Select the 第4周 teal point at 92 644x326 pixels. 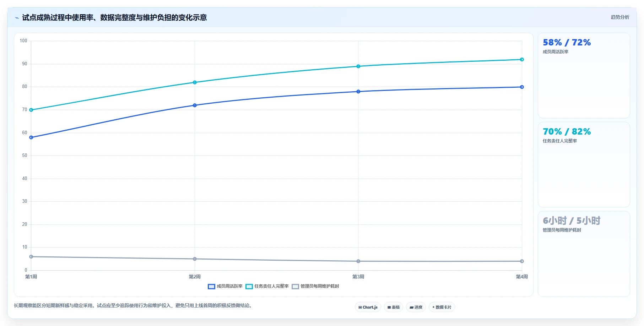tap(522, 60)
